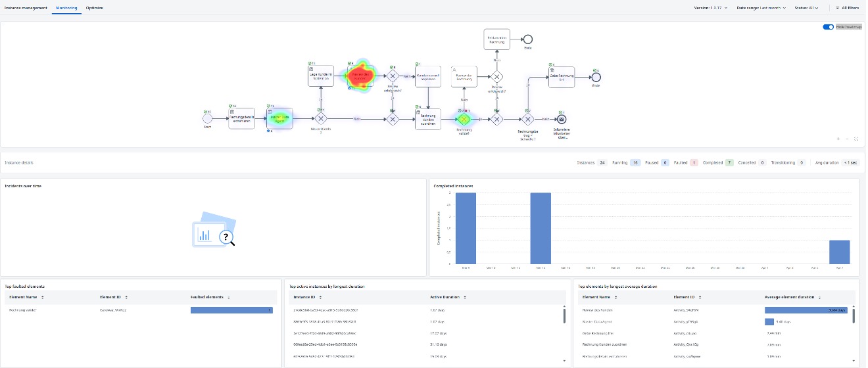Expand the Date range Last month dropdown

tap(761, 8)
